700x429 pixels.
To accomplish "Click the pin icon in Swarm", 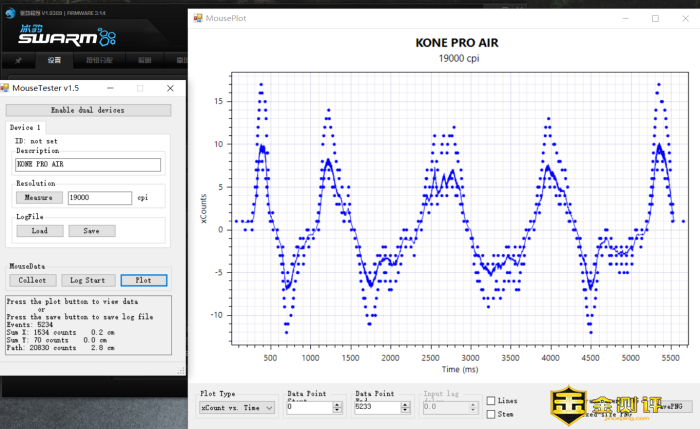I will [x=18, y=61].
